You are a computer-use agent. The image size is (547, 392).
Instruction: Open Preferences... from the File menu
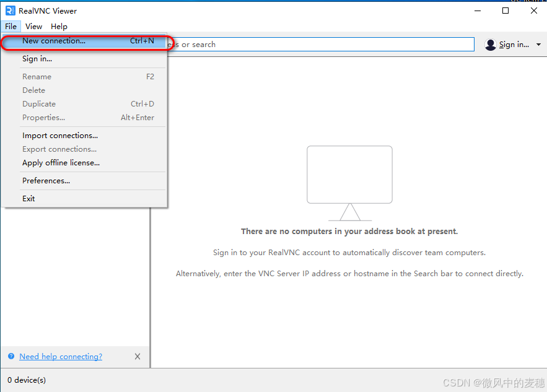tap(84, 181)
